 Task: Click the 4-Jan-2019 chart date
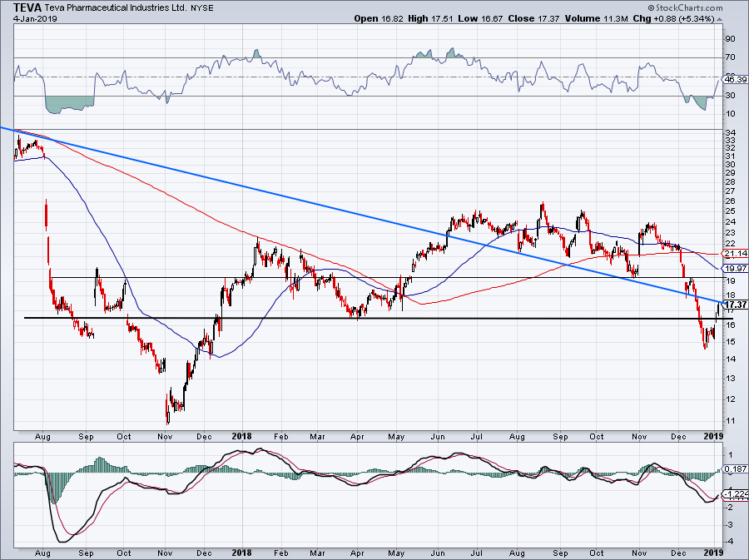point(35,18)
